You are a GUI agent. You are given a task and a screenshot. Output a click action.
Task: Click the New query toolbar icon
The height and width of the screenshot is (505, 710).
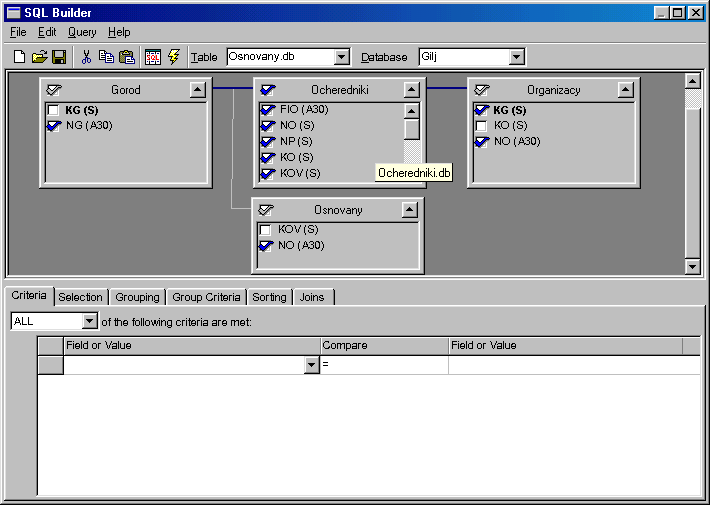pos(19,57)
